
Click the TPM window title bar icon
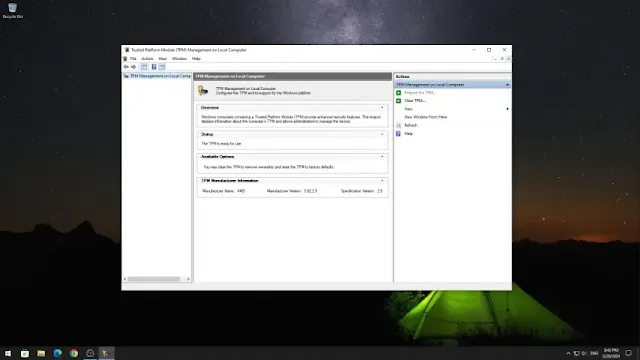[127, 50]
